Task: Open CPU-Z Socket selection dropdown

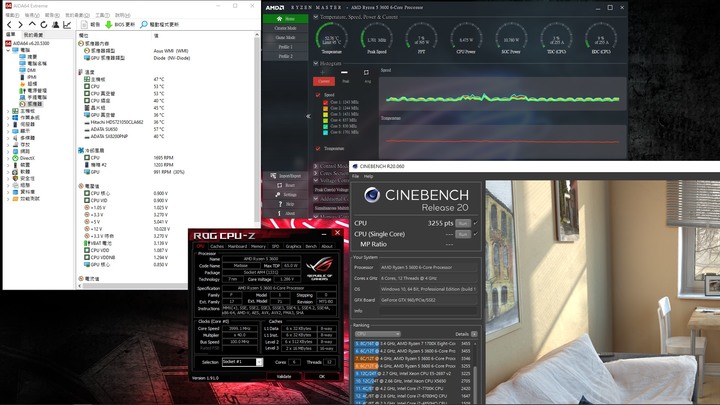Action: [242, 362]
